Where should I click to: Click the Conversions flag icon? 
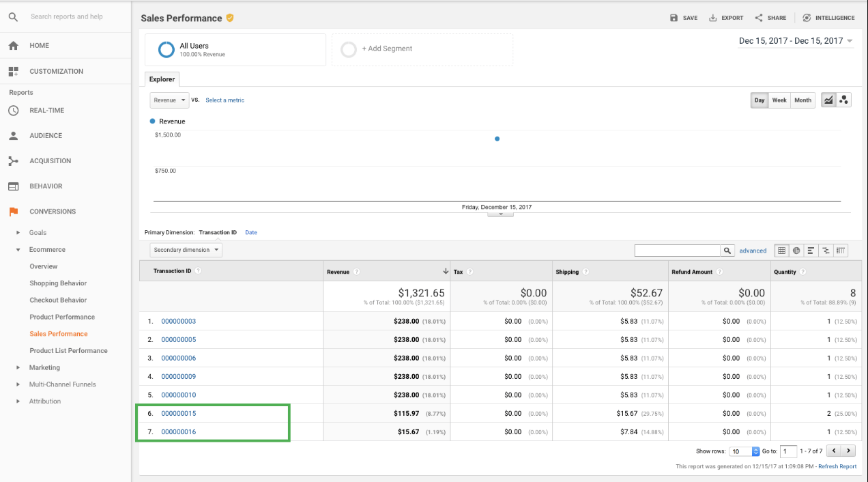coord(13,212)
